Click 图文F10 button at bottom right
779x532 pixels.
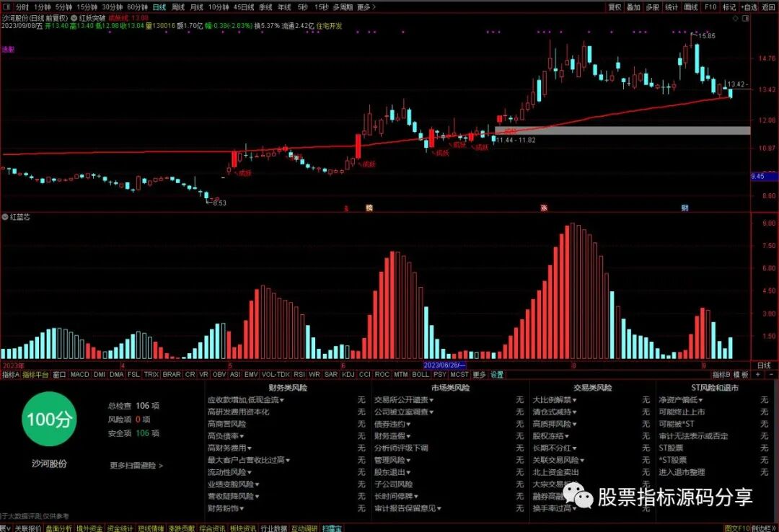737,528
